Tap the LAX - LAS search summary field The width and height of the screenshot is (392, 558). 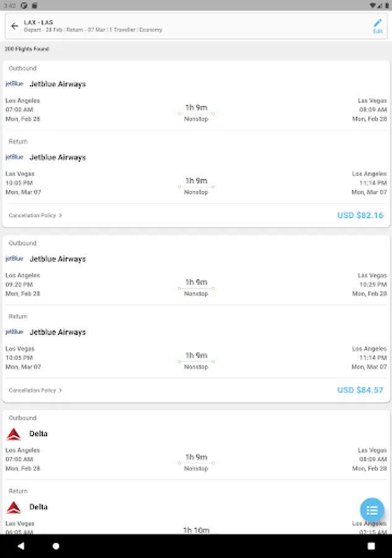click(x=186, y=26)
